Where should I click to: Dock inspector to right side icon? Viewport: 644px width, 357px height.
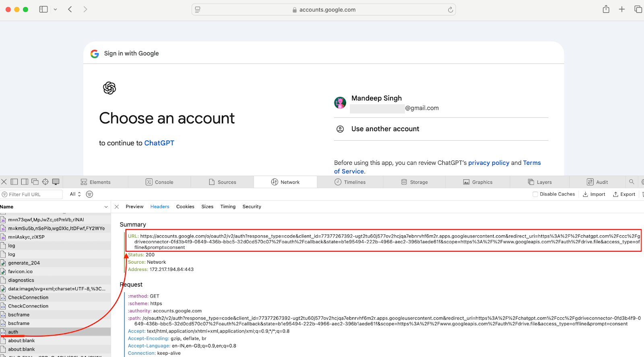[x=25, y=182]
